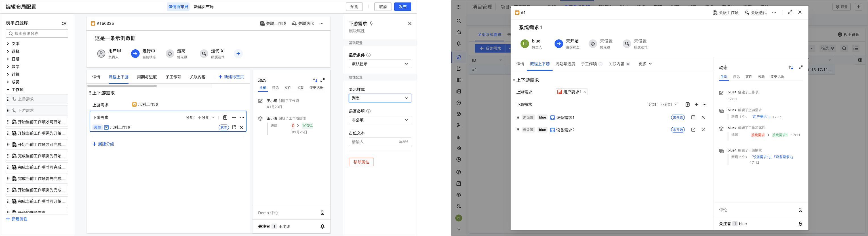Image resolution: width=868 pixels, height=236 pixels.
Task: Click 新建分组 link
Action: [104, 144]
